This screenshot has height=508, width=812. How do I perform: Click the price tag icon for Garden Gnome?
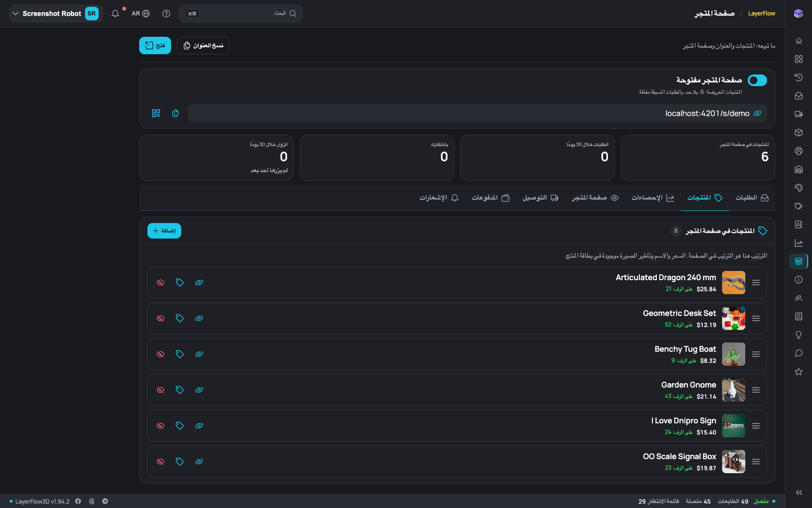(x=180, y=390)
